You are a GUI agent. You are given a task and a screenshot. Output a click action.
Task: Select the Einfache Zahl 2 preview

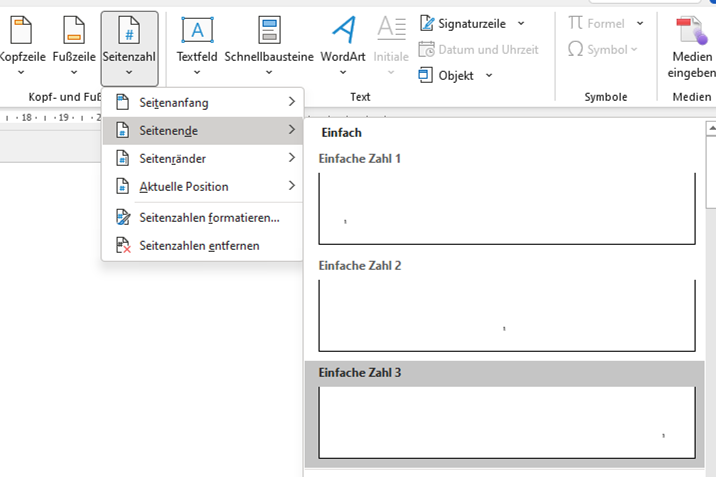point(506,315)
